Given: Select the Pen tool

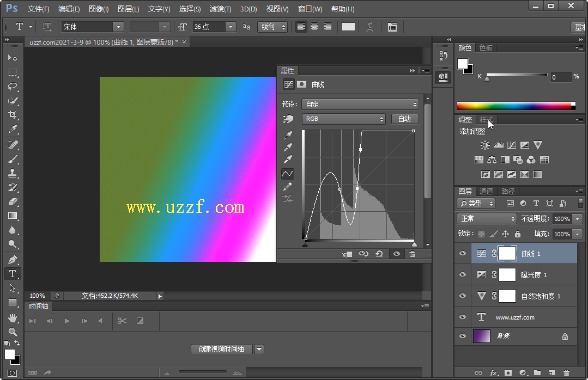Looking at the screenshot, I should (x=13, y=259).
